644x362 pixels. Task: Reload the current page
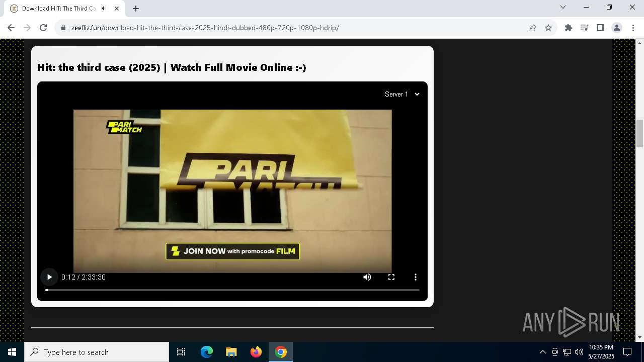click(x=43, y=28)
